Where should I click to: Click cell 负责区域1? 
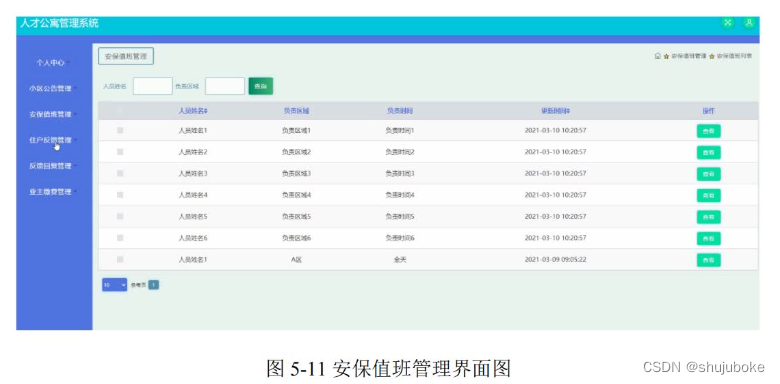coord(296,130)
